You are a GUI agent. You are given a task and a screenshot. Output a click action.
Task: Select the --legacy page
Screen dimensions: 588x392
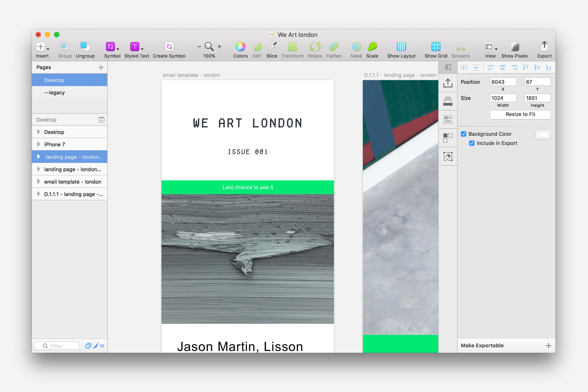[69, 93]
